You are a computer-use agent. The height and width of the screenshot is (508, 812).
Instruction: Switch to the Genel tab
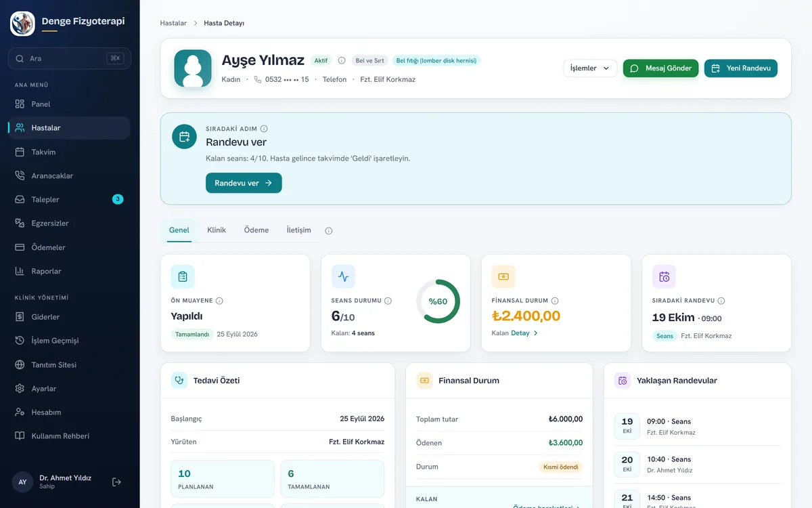tap(179, 230)
